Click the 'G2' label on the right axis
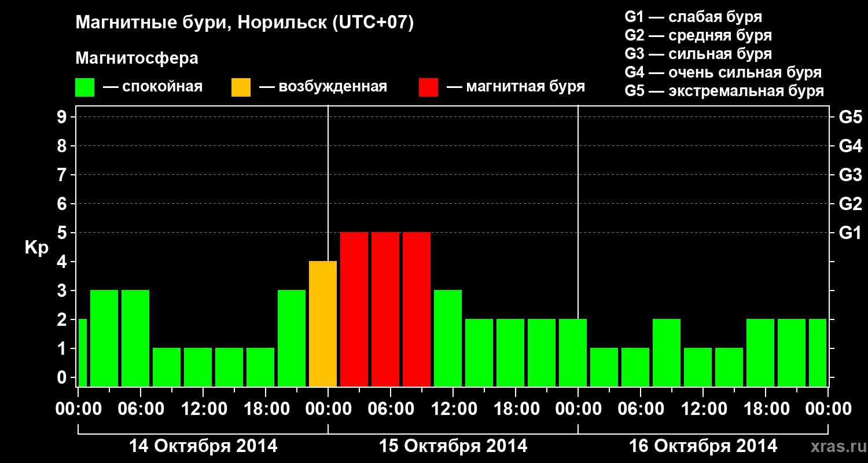Image resolution: width=868 pixels, height=463 pixels. point(850,204)
